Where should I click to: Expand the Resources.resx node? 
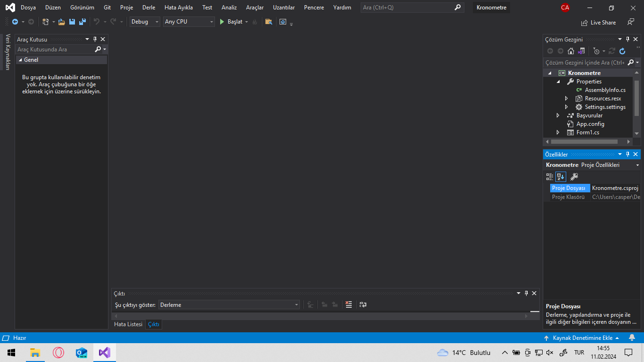pos(567,99)
